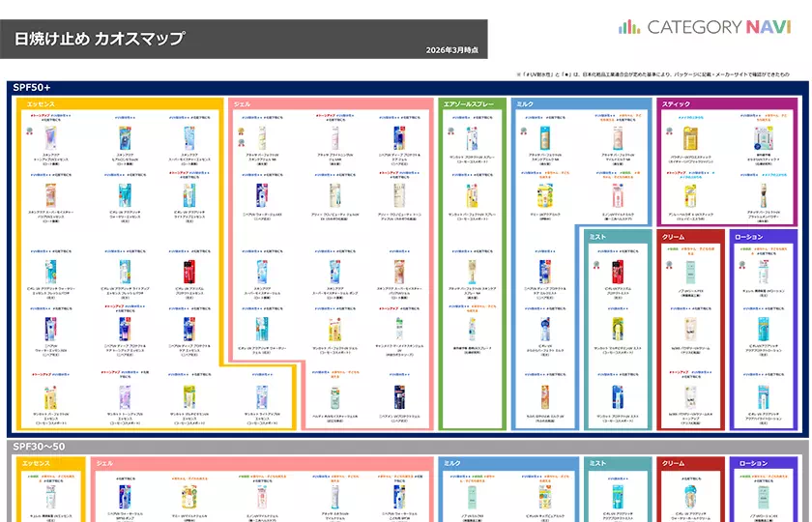
Task: Open the Biore UV Aqua Rich watery essence tube
Action: click(x=125, y=195)
